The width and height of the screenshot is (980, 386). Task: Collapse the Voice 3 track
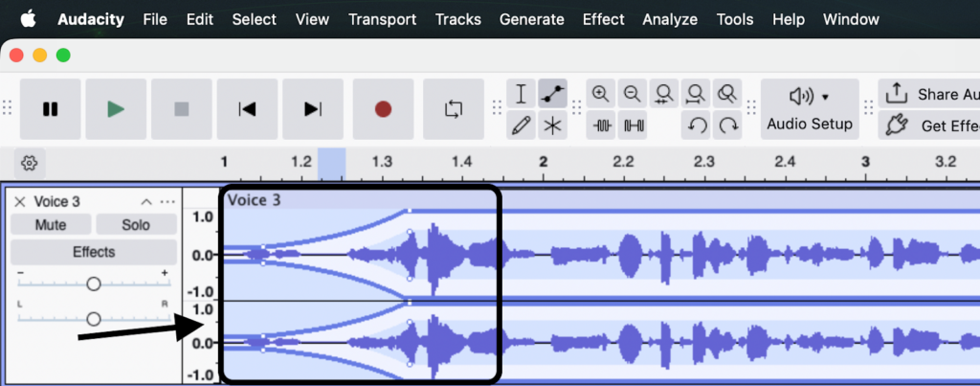click(146, 201)
